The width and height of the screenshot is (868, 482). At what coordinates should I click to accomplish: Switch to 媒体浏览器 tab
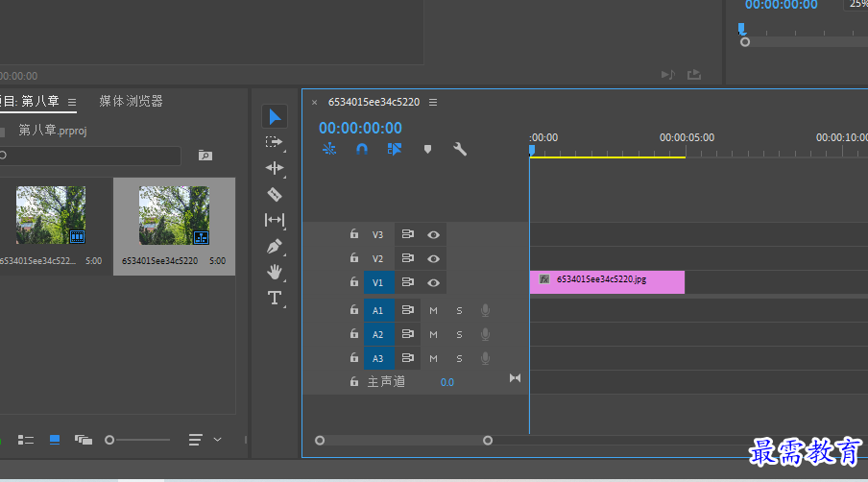pyautogui.click(x=132, y=101)
